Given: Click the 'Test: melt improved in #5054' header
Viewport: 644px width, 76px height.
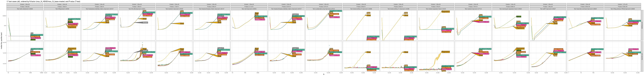Looking at the screenshot, I should click(x=249, y=9).
